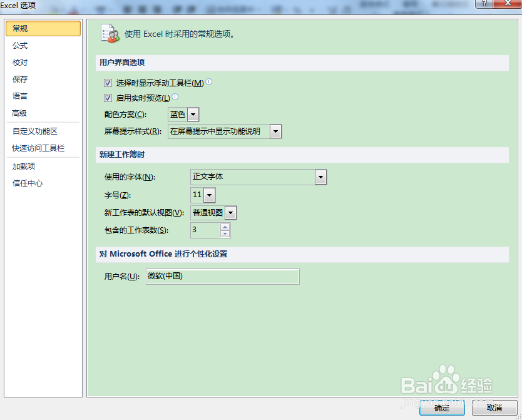Screen dimensions: 522x420
Task: Open the 高级 options page
Action: click(x=19, y=113)
